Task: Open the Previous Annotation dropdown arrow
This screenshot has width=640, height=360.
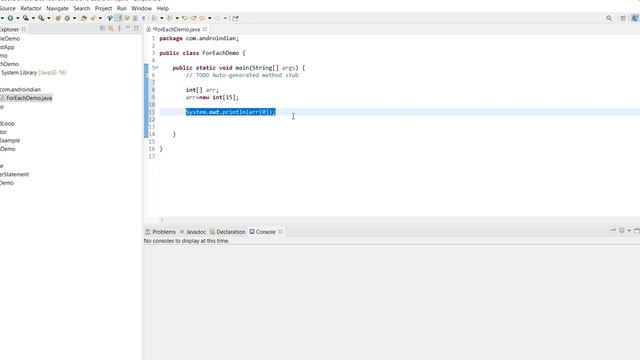Action: pyautogui.click(x=177, y=18)
